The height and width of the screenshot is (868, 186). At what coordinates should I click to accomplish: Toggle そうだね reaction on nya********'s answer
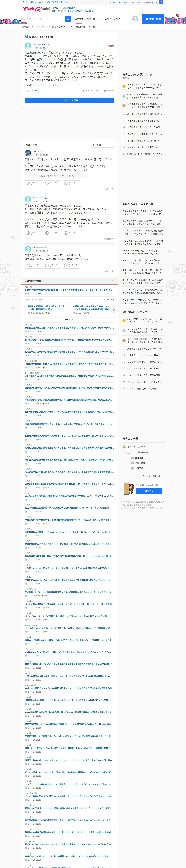pyautogui.click(x=53, y=233)
